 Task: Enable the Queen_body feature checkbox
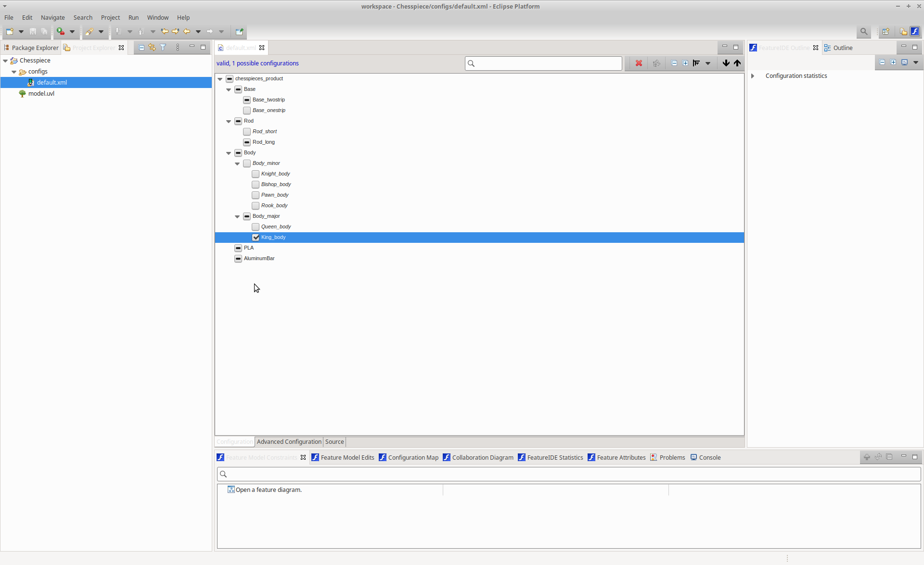click(x=256, y=226)
